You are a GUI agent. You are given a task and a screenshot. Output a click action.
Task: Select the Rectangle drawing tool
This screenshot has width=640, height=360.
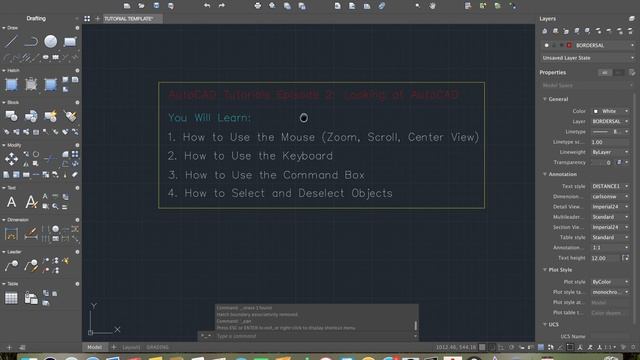pyautogui.click(x=70, y=41)
